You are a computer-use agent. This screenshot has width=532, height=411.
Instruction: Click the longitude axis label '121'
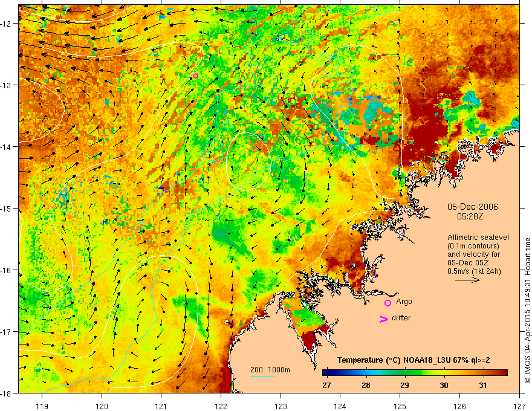pos(161,406)
